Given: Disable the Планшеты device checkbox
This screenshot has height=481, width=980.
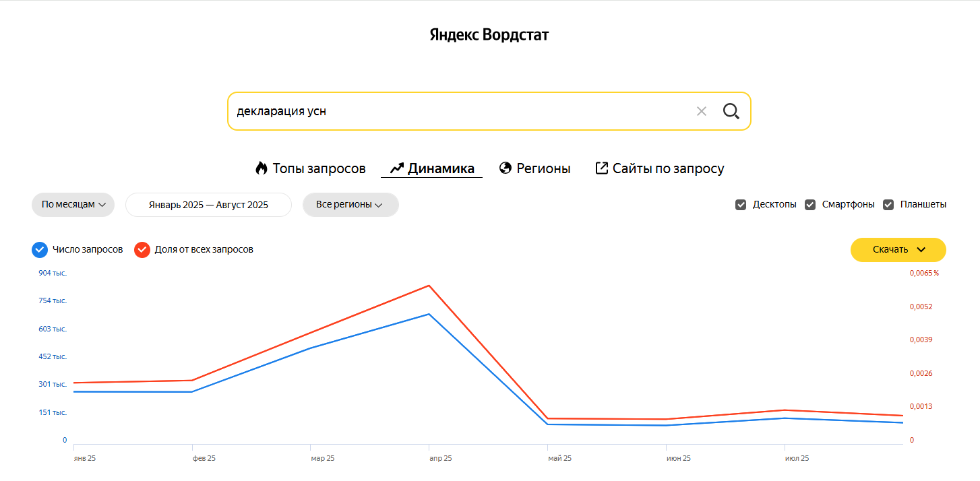Looking at the screenshot, I should 888,205.
